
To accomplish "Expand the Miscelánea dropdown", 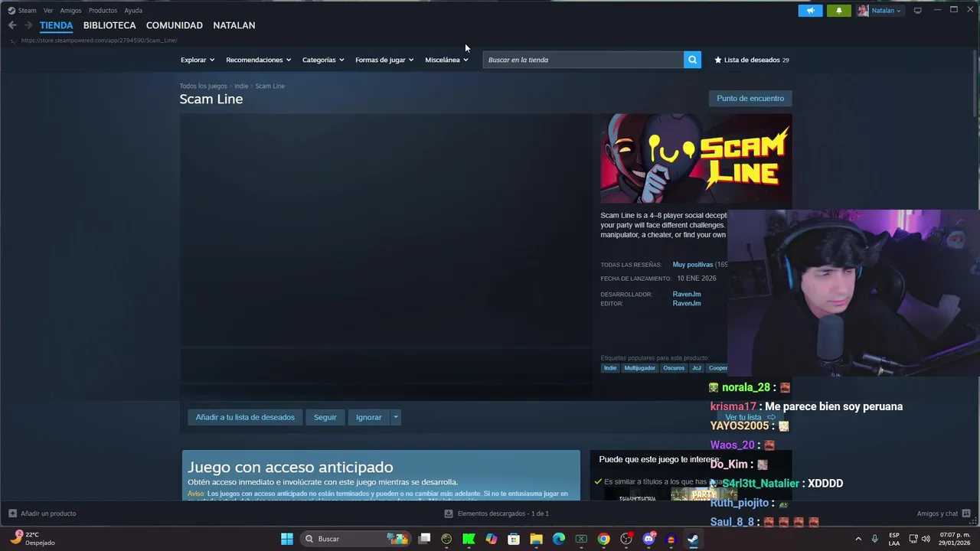I will click(x=446, y=60).
